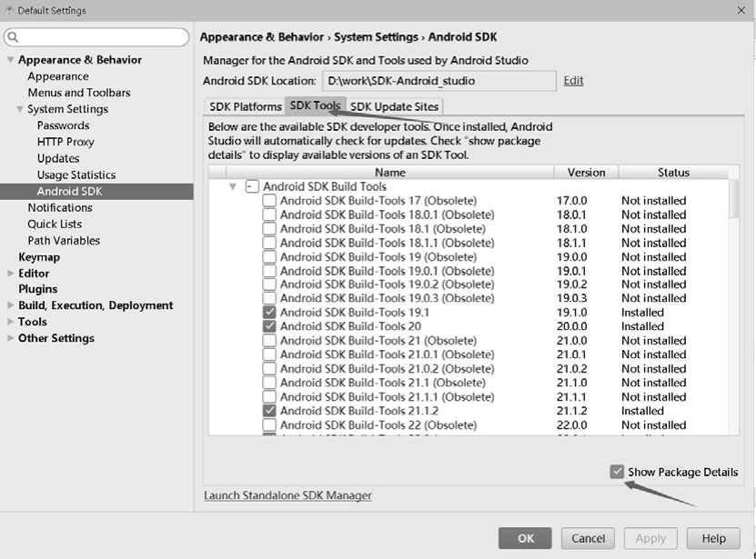Uncheck Android SDK Build-Tools 20
This screenshot has width=756, height=559.
tap(269, 326)
